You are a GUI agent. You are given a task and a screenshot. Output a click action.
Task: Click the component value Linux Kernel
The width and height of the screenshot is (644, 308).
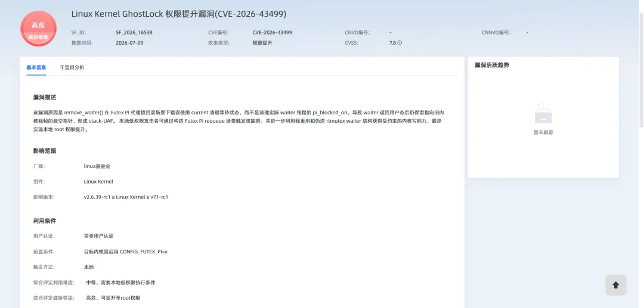[x=98, y=181]
